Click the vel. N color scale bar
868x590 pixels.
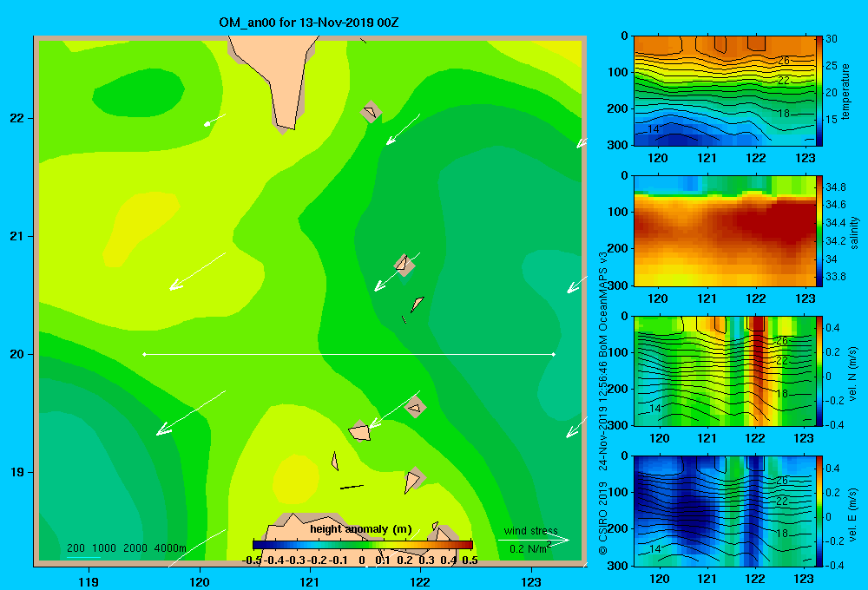(x=819, y=370)
